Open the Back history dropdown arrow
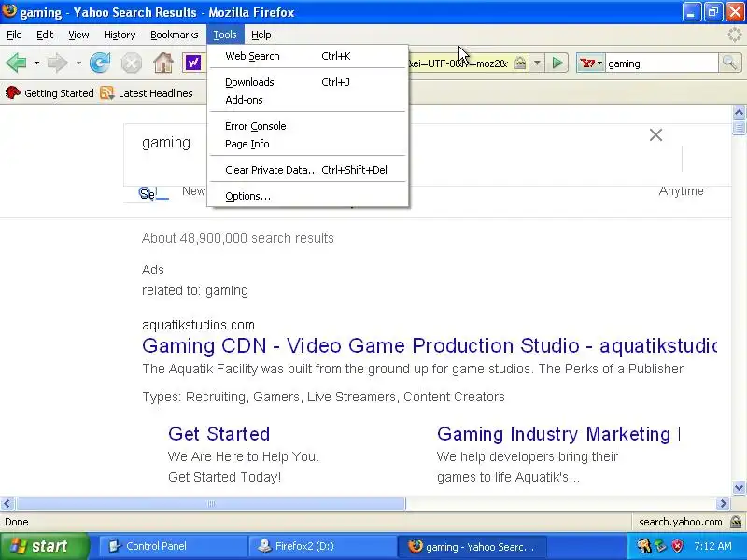 (x=36, y=63)
